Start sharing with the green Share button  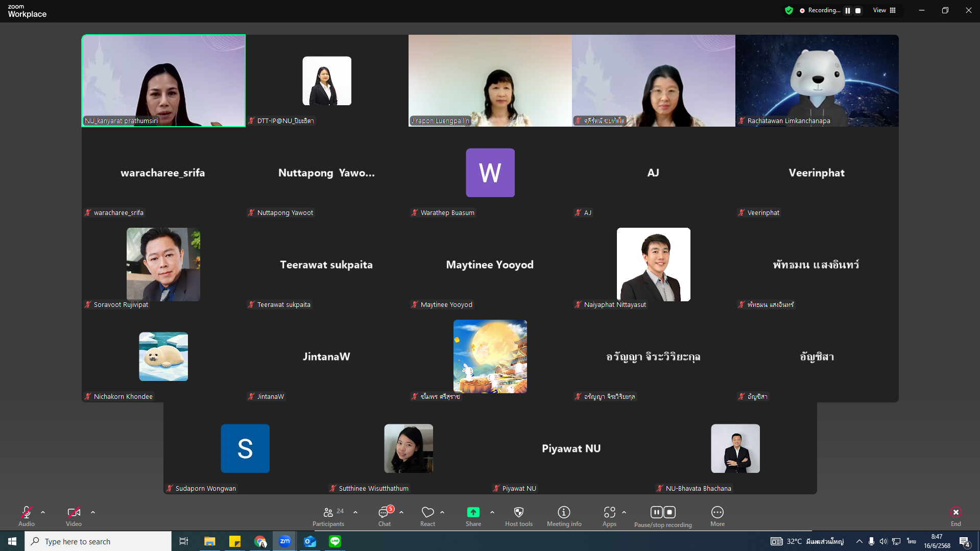473,516
